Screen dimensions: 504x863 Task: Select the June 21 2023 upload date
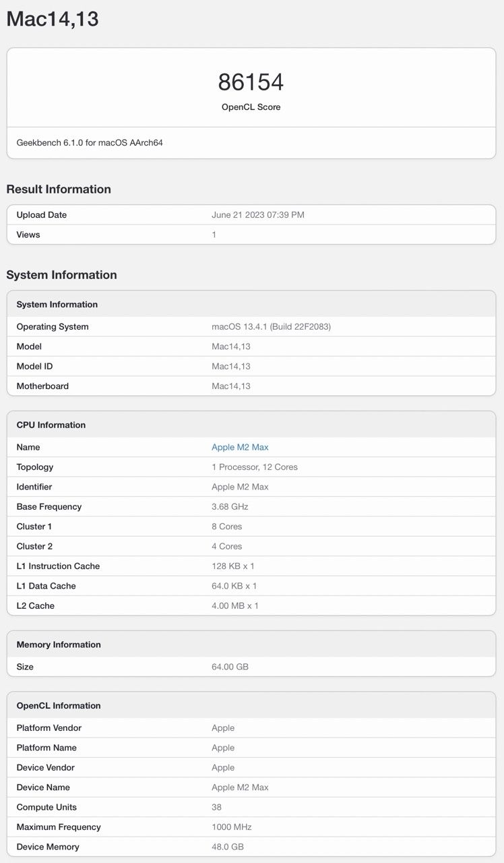click(258, 215)
